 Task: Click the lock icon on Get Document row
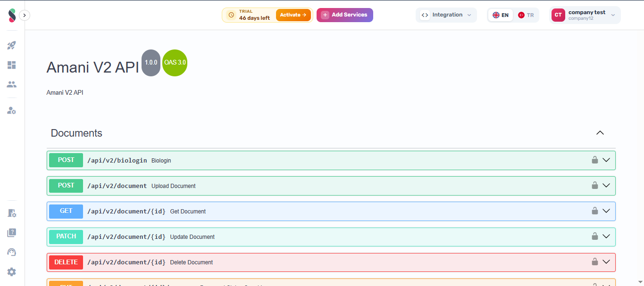click(595, 211)
